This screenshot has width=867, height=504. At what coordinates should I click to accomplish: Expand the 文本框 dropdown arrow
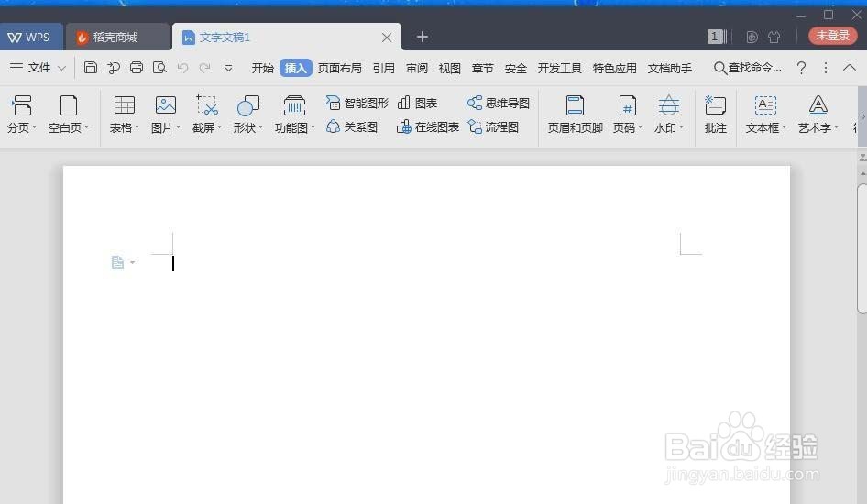(785, 127)
